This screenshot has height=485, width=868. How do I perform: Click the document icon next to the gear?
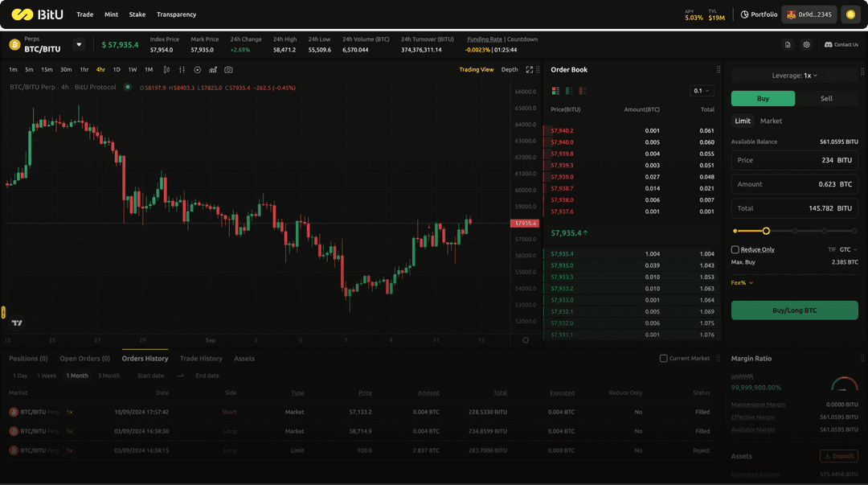coord(788,44)
